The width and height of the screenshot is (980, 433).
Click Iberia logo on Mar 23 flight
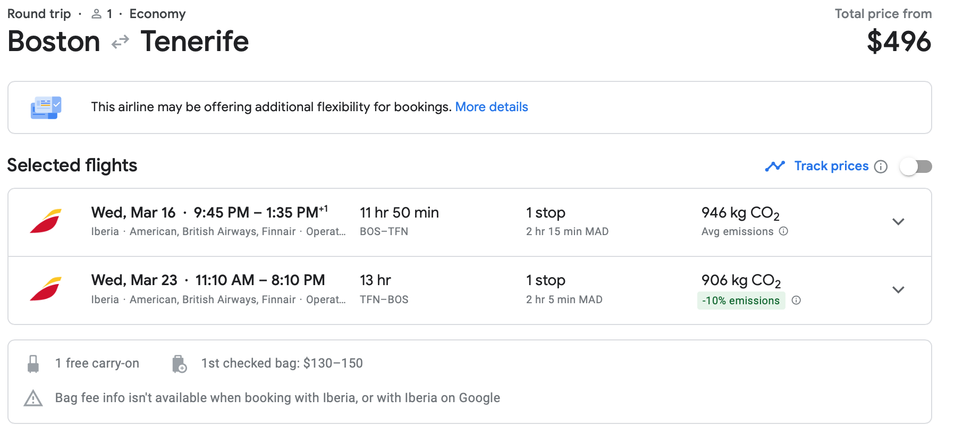[x=46, y=289]
